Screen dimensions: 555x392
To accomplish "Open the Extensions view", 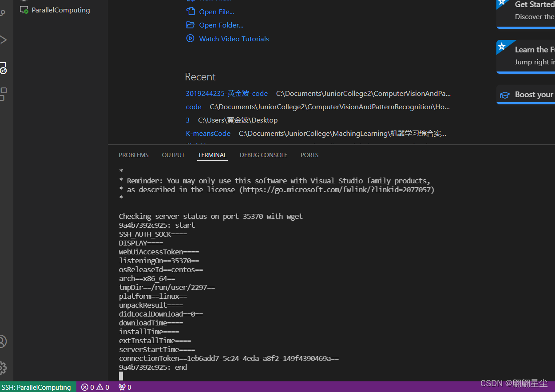I will [x=3, y=94].
